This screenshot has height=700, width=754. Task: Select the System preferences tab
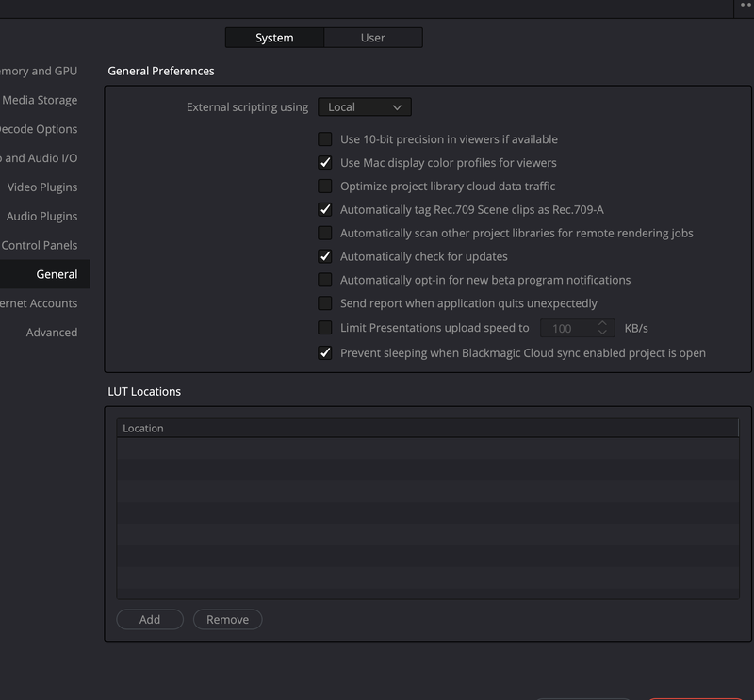coord(273,38)
